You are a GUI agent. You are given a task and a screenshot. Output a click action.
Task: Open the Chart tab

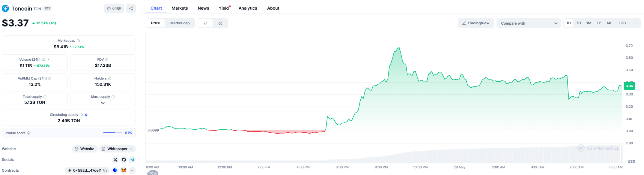click(x=156, y=8)
